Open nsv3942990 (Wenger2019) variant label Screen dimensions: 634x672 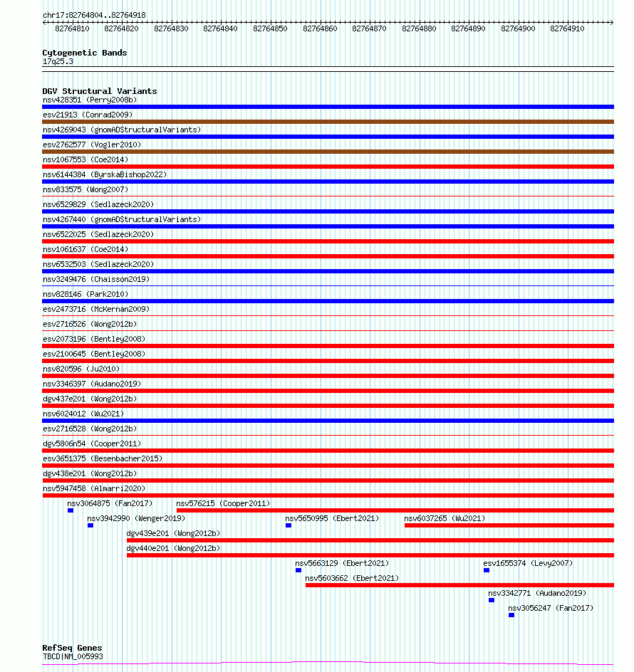pyautogui.click(x=136, y=518)
